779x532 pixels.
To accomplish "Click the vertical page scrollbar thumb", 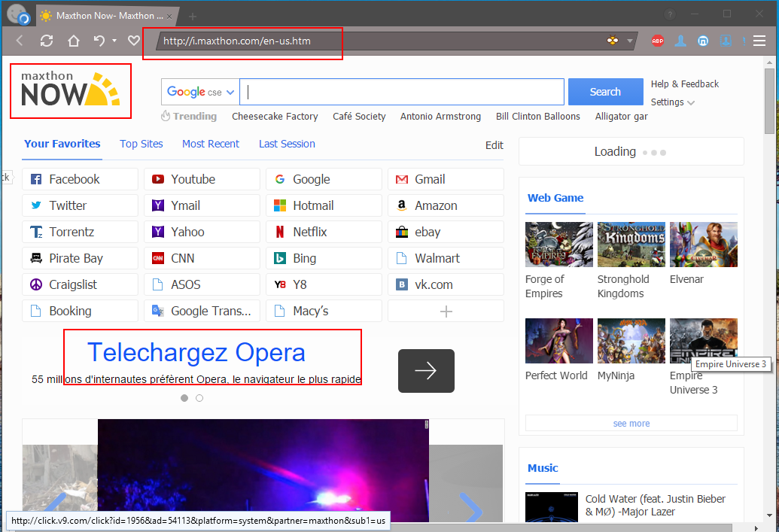I will (x=769, y=101).
